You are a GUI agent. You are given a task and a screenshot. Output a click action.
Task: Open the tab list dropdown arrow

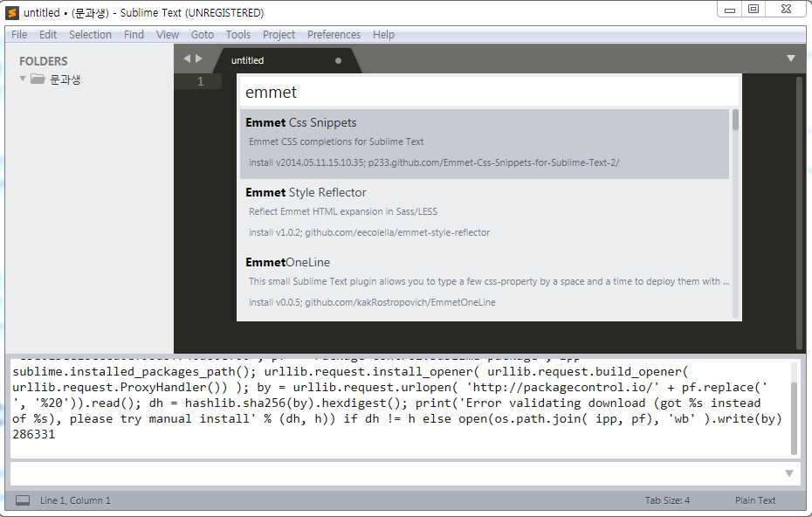pyautogui.click(x=791, y=59)
